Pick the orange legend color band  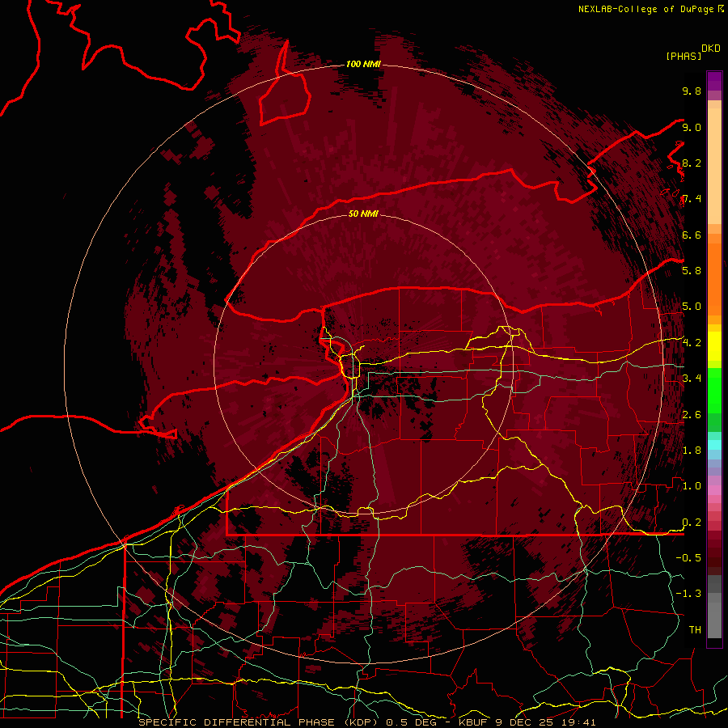tap(714, 278)
